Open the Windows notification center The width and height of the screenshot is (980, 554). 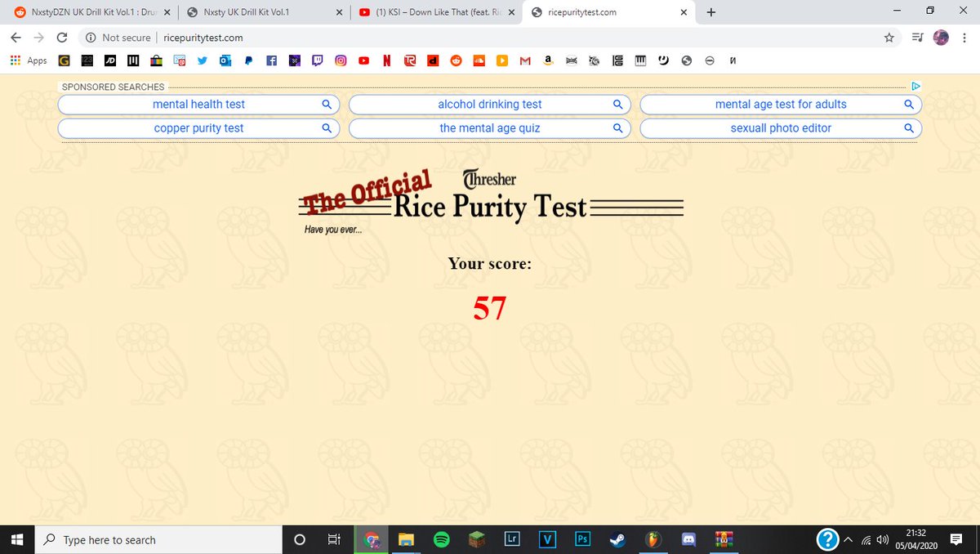tap(957, 539)
